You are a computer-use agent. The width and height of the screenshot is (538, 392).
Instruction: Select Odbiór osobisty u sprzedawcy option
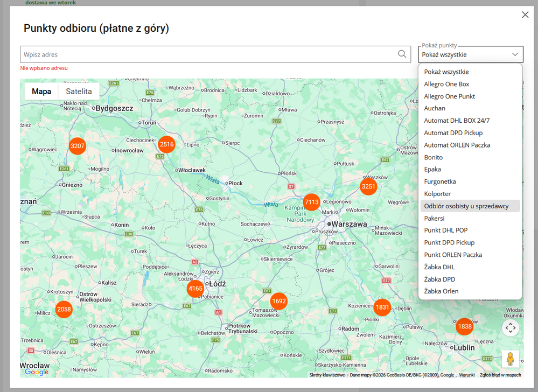(x=466, y=206)
